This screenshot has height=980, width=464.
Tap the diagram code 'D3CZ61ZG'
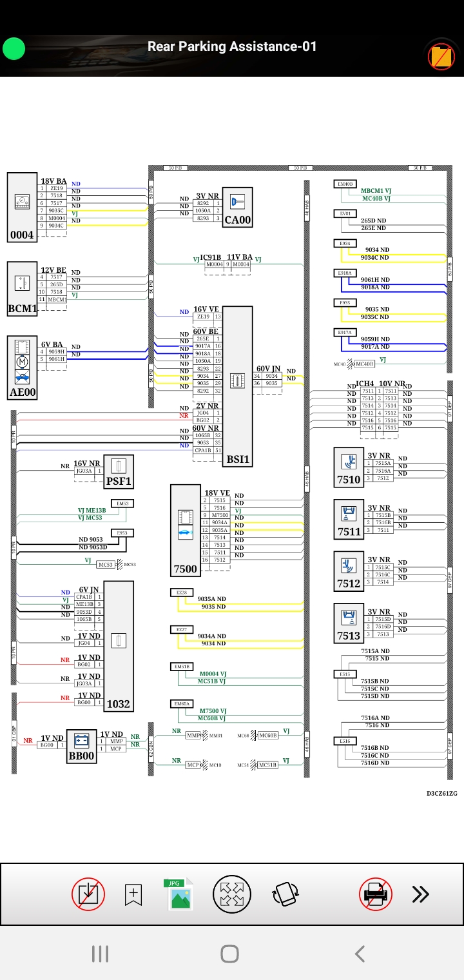(x=441, y=794)
